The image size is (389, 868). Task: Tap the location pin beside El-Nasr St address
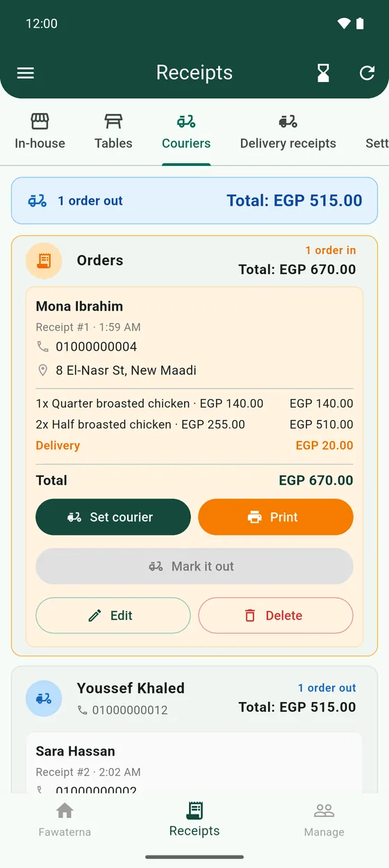coord(43,370)
